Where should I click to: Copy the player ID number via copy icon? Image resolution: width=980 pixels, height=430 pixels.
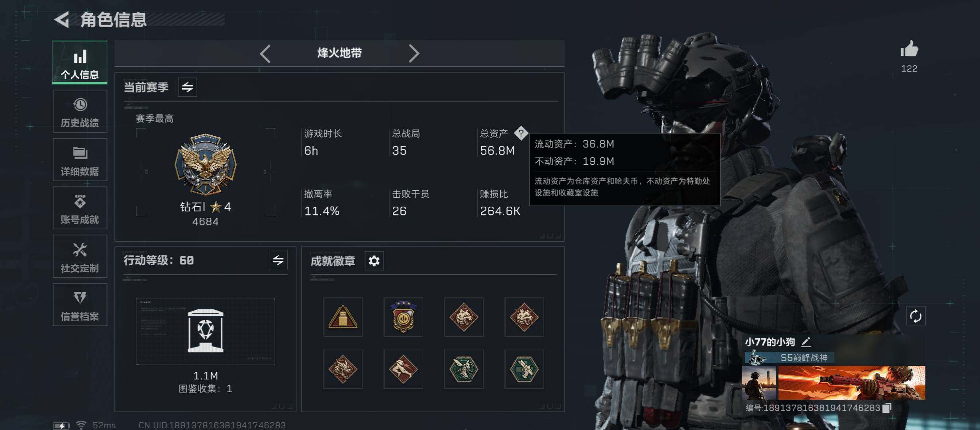point(887,408)
